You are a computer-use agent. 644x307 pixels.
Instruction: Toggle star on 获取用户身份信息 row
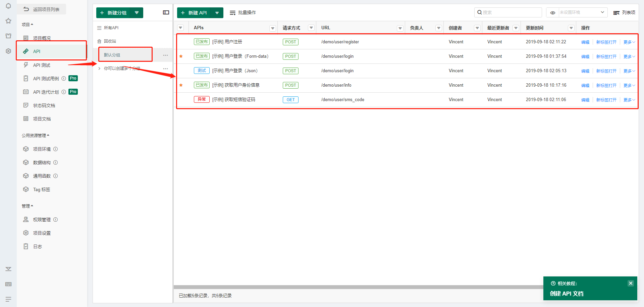[x=181, y=85]
